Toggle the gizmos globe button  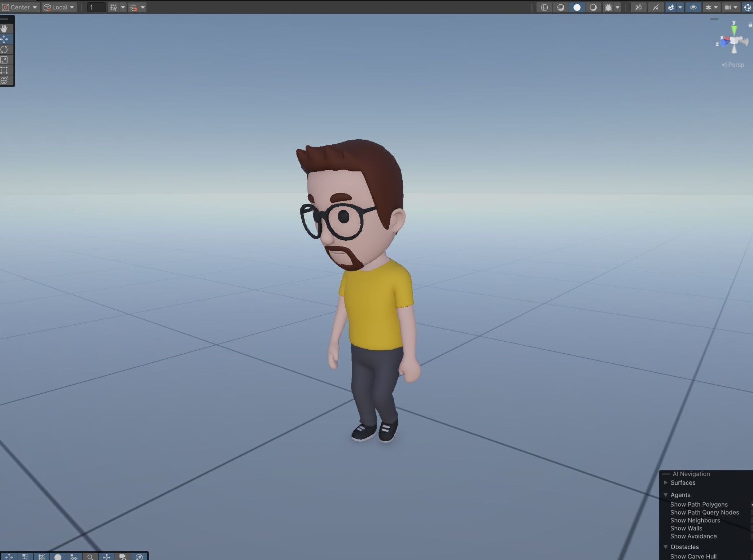[747, 7]
